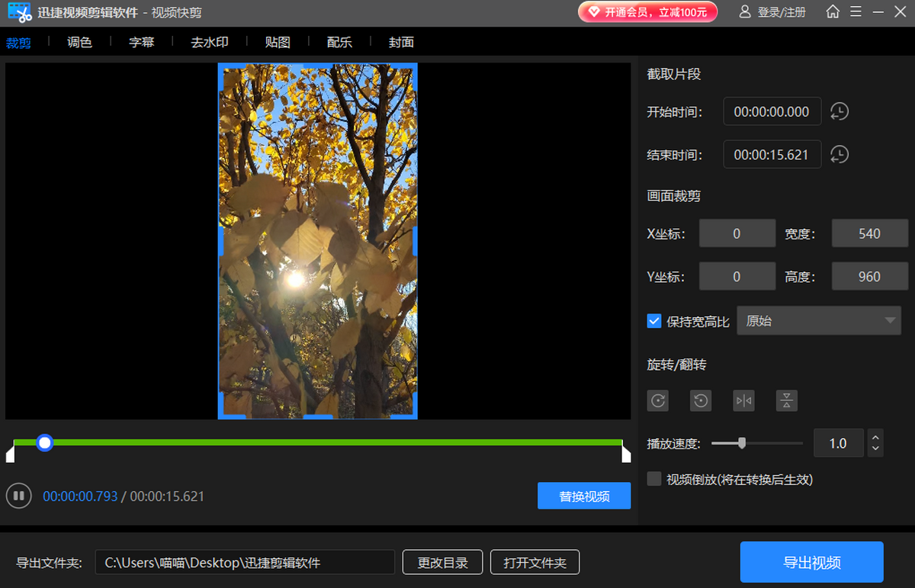Screen dimensions: 915x588
Task: Click the 播放速度 slider handle
Action: 741,443
